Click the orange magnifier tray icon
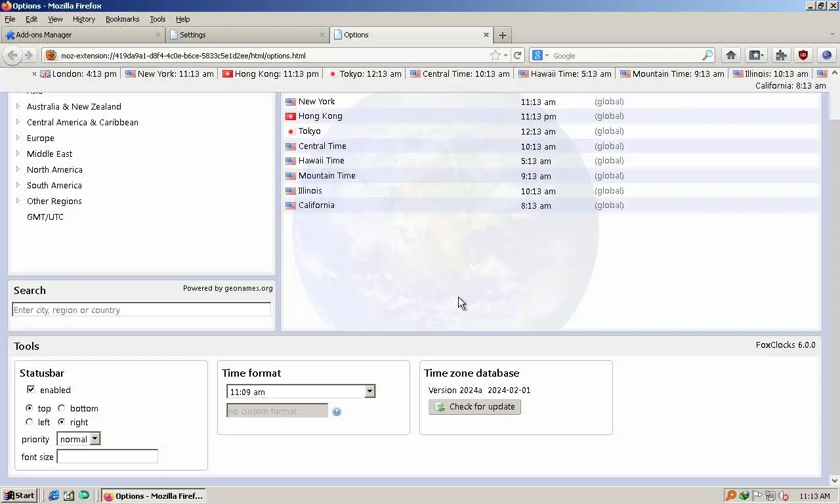840x504 pixels. click(730, 495)
